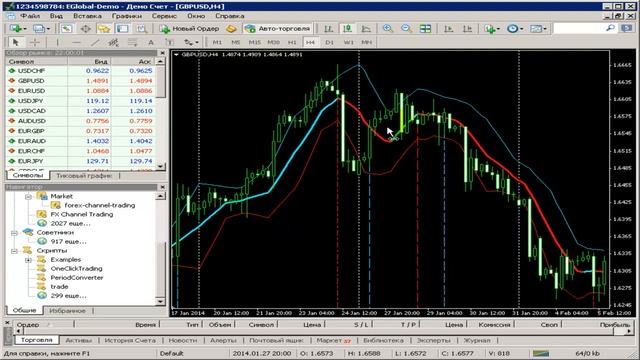Toggle chart auto scroll icon
Screen dimensions: 640x360
click(448, 29)
